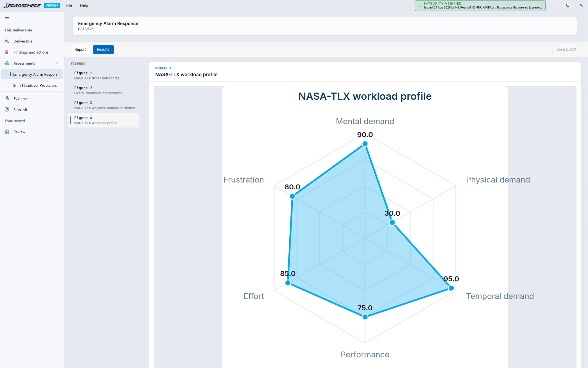Select Figure 3 weighted dimension scores
This screenshot has width=588, height=368.
click(x=104, y=105)
